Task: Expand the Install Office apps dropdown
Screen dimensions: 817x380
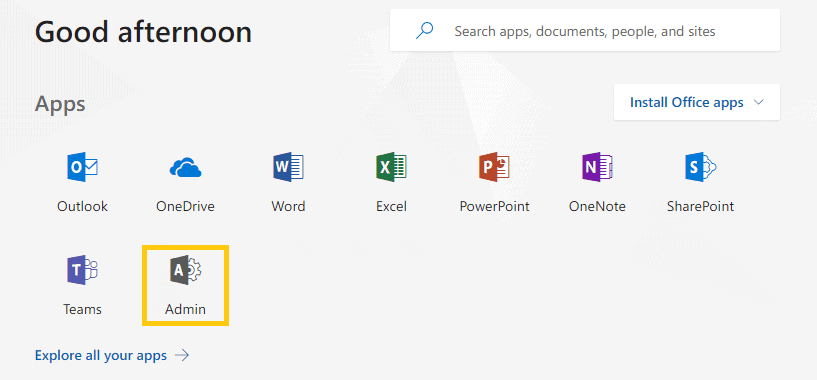Action: point(697,102)
